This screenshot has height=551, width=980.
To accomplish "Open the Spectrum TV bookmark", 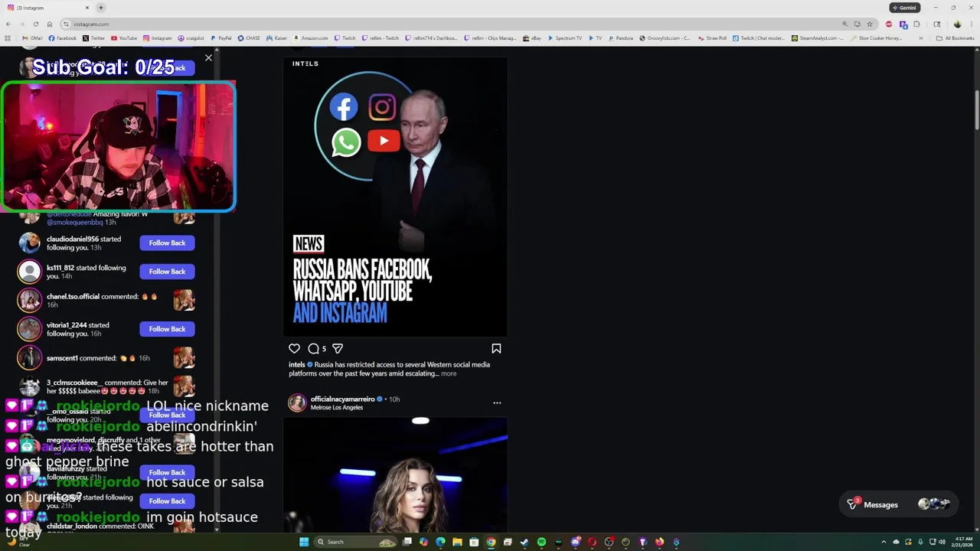I will pos(565,37).
